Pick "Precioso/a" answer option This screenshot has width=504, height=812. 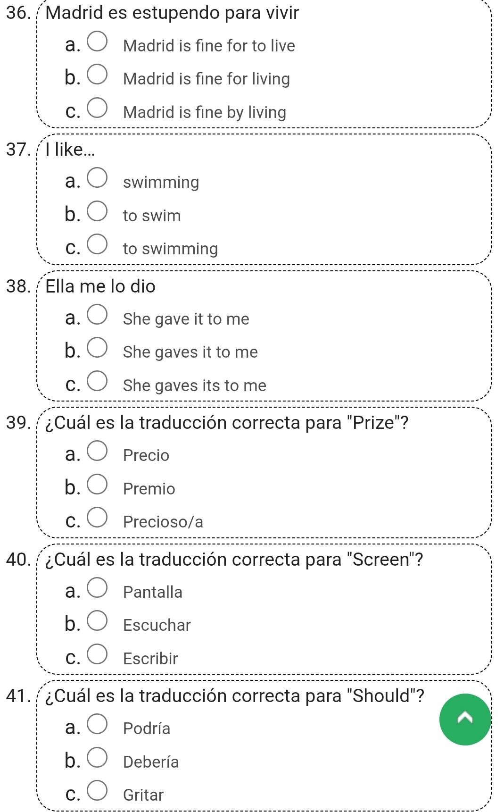pos(98,517)
